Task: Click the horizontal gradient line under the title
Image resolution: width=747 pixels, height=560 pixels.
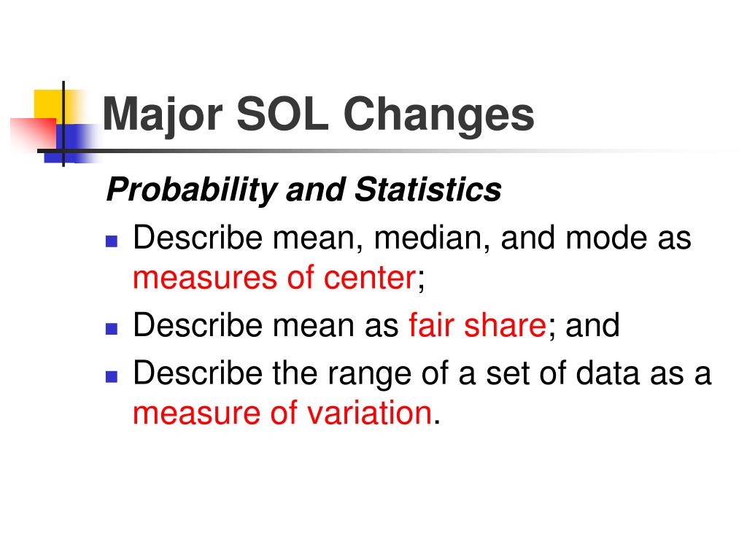Action: 381,151
